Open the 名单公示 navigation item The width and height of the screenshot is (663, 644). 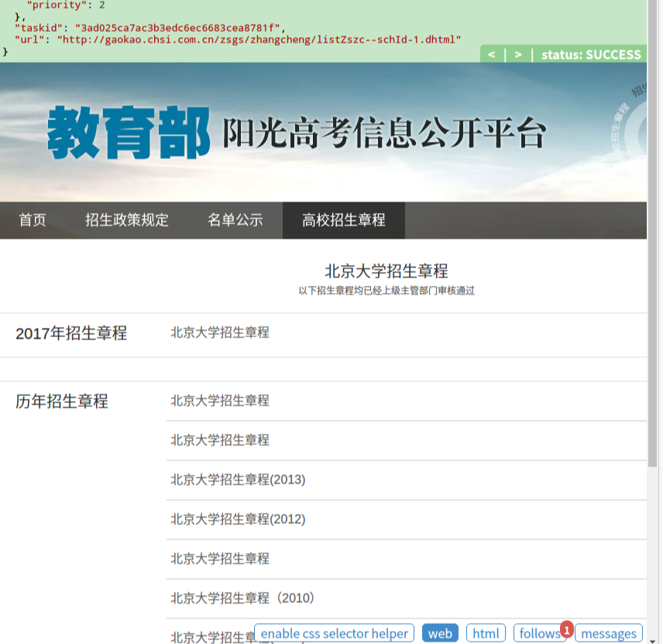click(x=235, y=220)
